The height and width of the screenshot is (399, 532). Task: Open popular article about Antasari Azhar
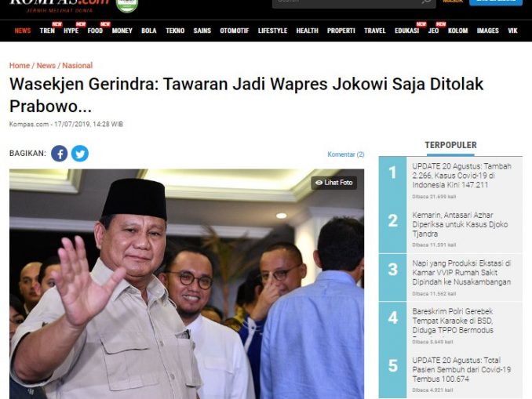[x=460, y=224]
